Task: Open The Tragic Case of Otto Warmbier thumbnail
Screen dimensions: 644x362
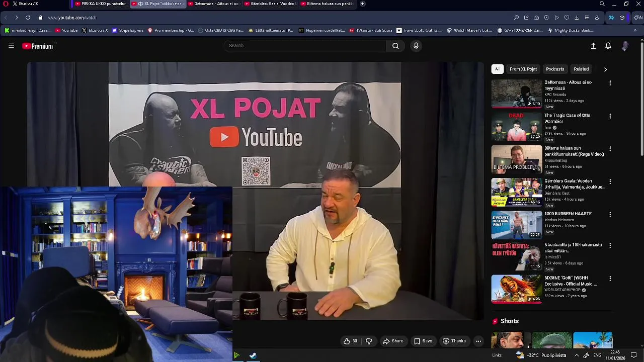Action: [517, 126]
